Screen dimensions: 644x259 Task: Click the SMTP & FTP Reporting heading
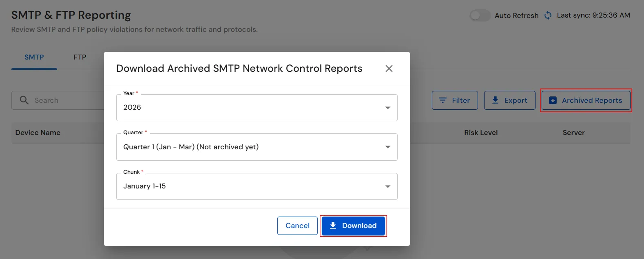click(71, 15)
